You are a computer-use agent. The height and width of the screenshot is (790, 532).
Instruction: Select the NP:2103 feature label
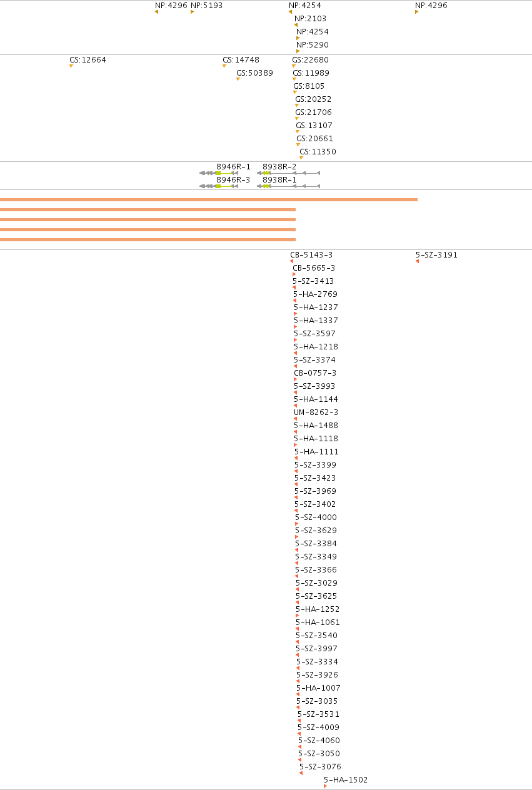pos(311,19)
